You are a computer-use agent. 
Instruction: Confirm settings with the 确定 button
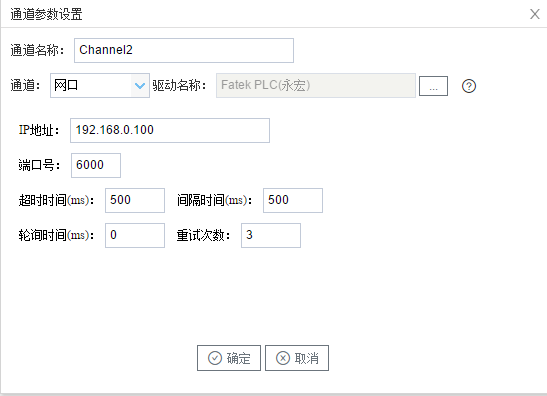tap(229, 358)
